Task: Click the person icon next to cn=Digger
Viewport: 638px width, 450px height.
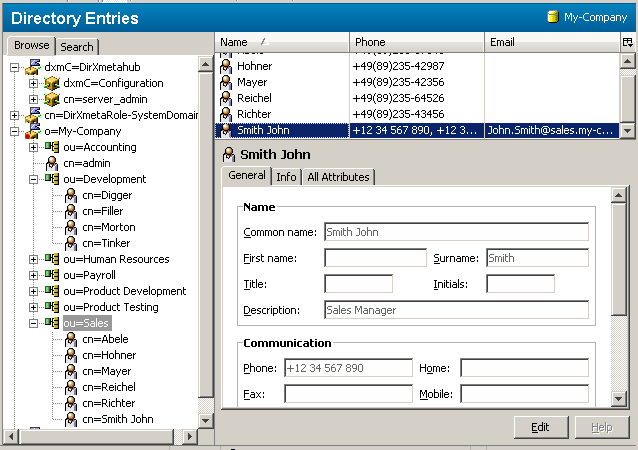Action: point(71,195)
